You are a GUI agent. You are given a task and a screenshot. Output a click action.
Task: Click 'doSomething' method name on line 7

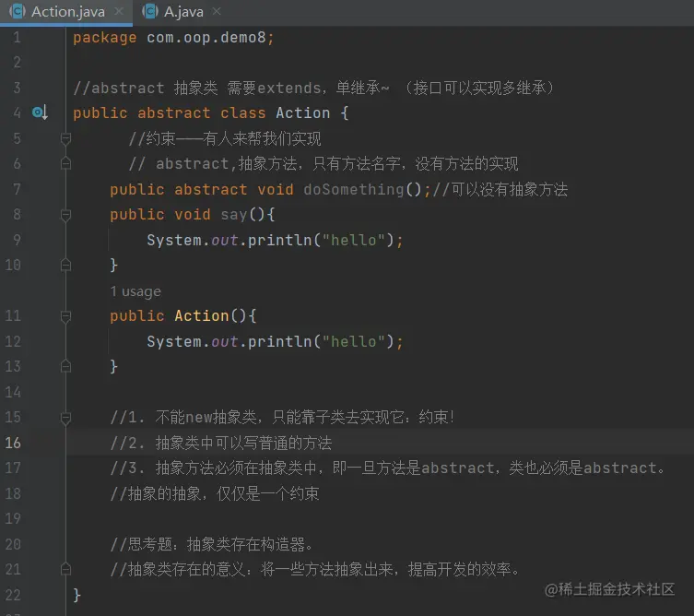tap(354, 189)
